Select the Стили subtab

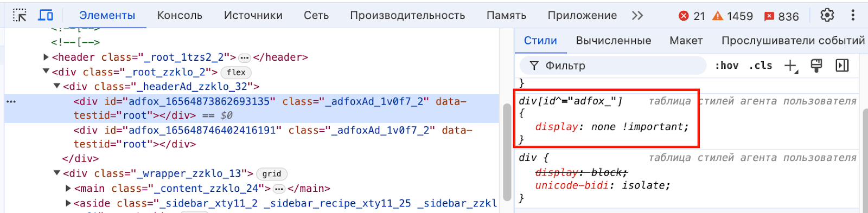point(540,41)
